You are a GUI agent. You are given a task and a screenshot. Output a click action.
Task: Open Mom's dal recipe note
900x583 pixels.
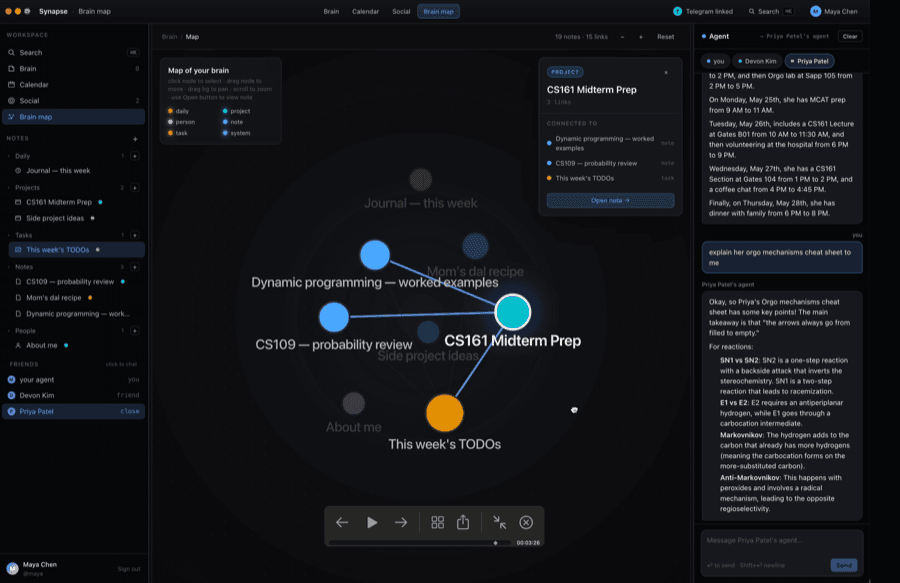76,298
